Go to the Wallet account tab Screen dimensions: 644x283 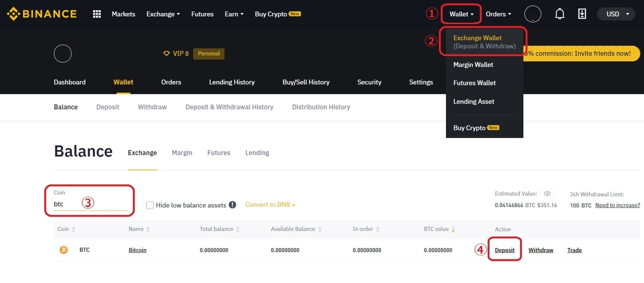click(123, 82)
